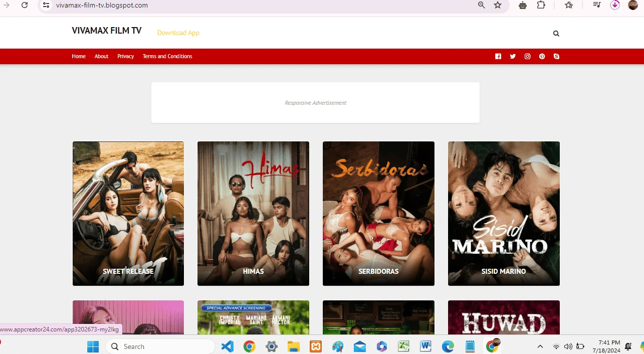Open the Skype social icon

(x=556, y=56)
